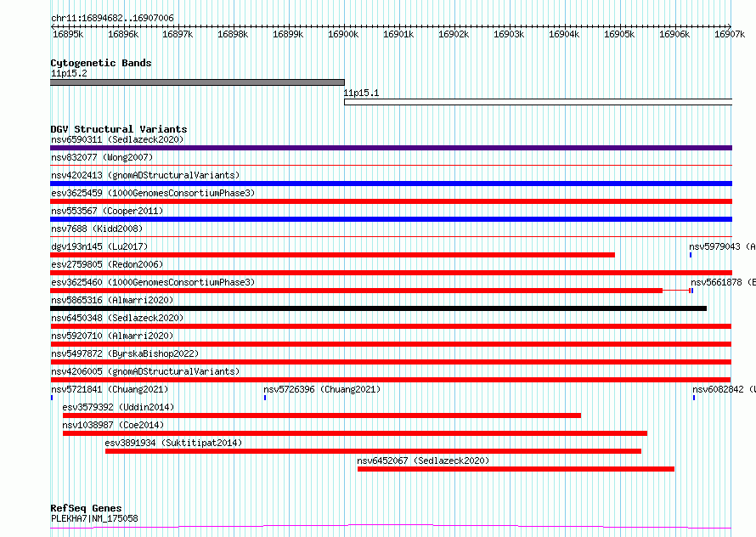Open variant nsv5726396 (Chuang2021) label
The image size is (756, 537).
click(322, 389)
